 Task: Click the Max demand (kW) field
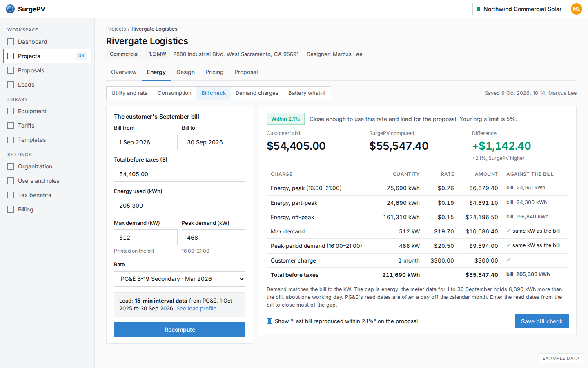click(x=146, y=238)
